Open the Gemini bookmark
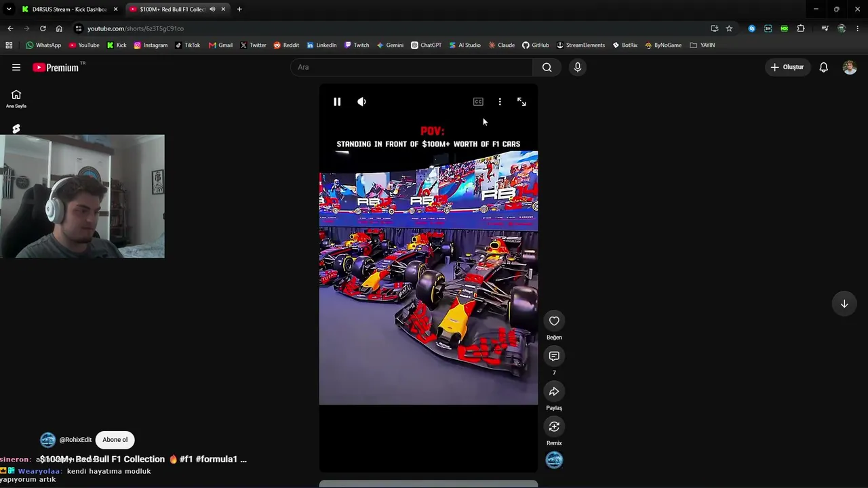Viewport: 868px width, 488px height. click(390, 45)
